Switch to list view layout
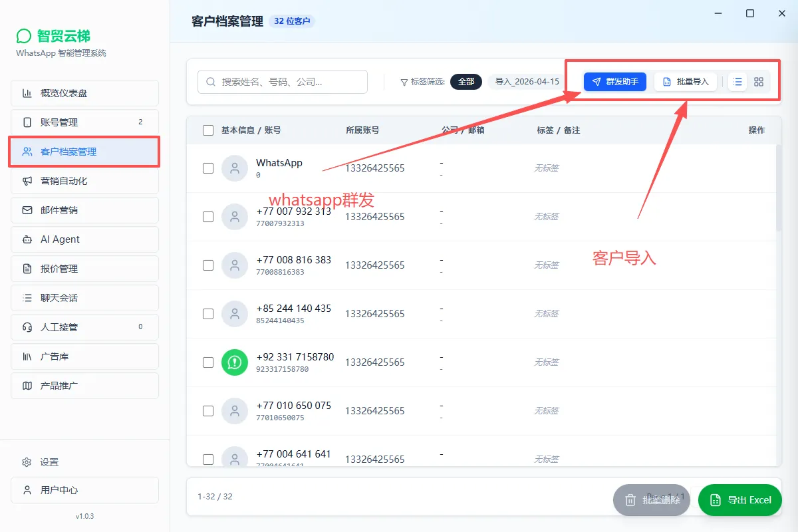 (x=737, y=82)
